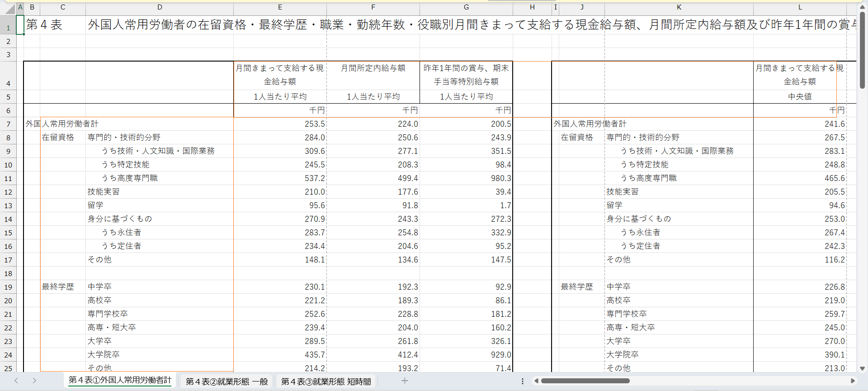Image resolution: width=868 pixels, height=391 pixels.
Task: Click the horizontal scrollbar thumb
Action: coord(585,381)
